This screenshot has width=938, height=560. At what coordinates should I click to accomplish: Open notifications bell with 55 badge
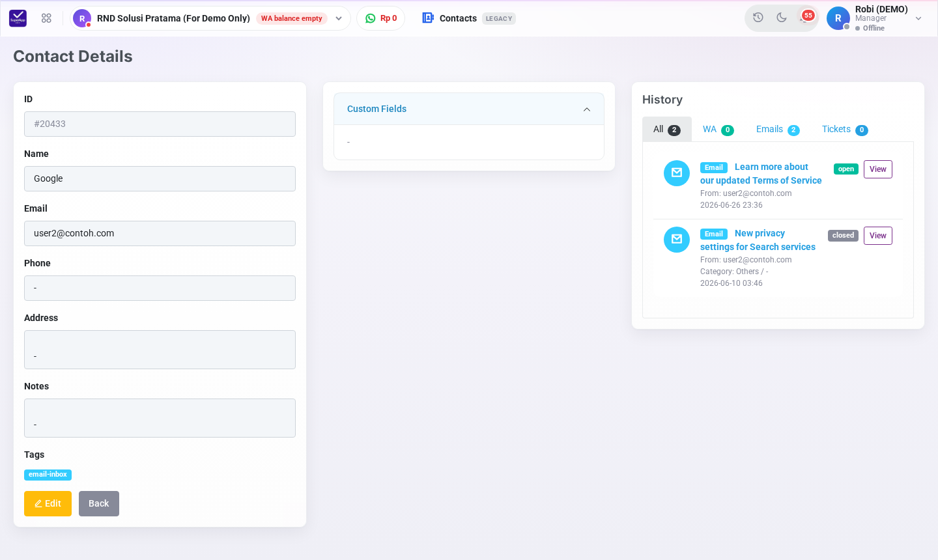click(x=805, y=18)
